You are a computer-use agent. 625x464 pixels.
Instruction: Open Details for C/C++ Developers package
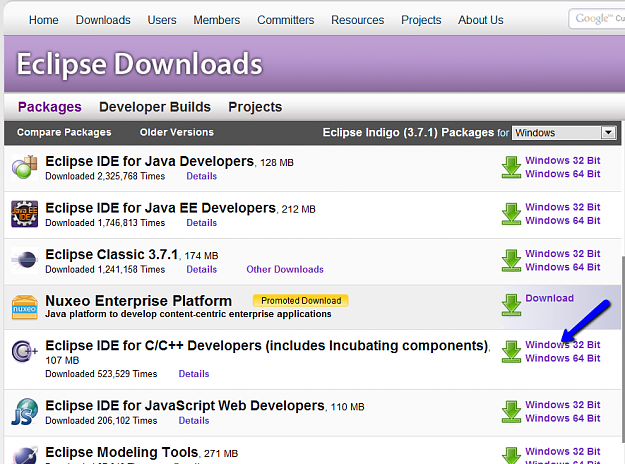pos(194,374)
